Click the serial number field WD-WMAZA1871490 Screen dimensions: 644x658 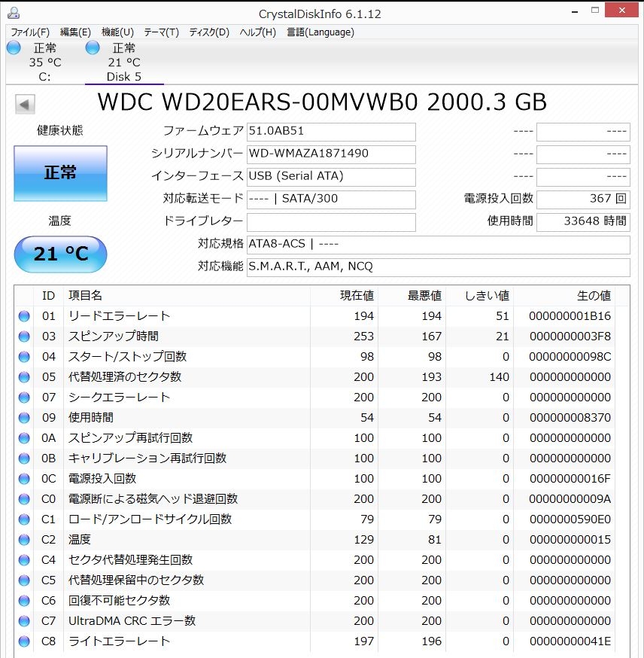point(331,154)
